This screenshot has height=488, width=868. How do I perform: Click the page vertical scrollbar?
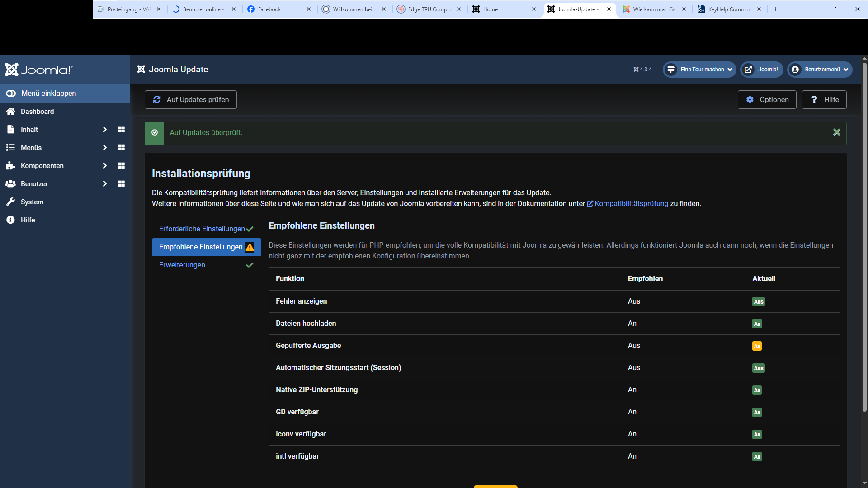coord(864,235)
